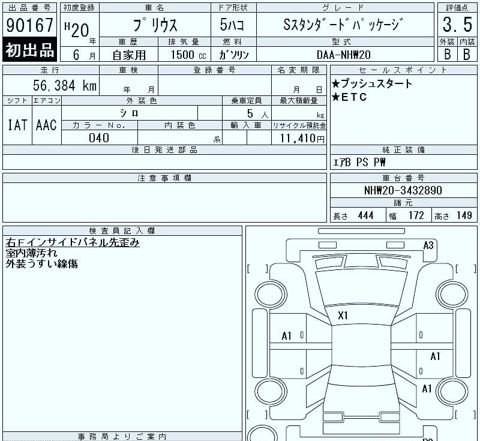480x441 pixels.
Task: Click the car name プリウス
Action: pos(155,25)
